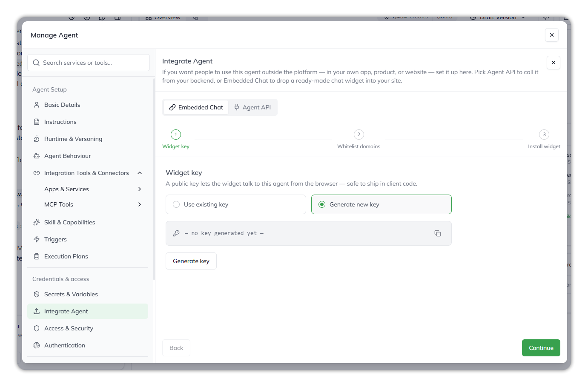Select the Generate new key option
588x387 pixels.
(381, 204)
